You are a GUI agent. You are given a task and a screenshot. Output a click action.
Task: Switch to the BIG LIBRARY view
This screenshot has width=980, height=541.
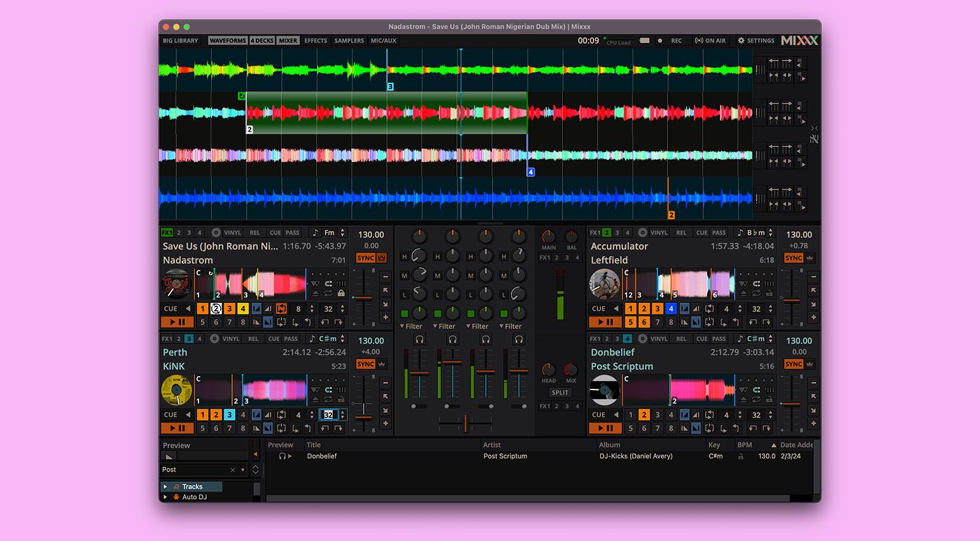pos(181,41)
